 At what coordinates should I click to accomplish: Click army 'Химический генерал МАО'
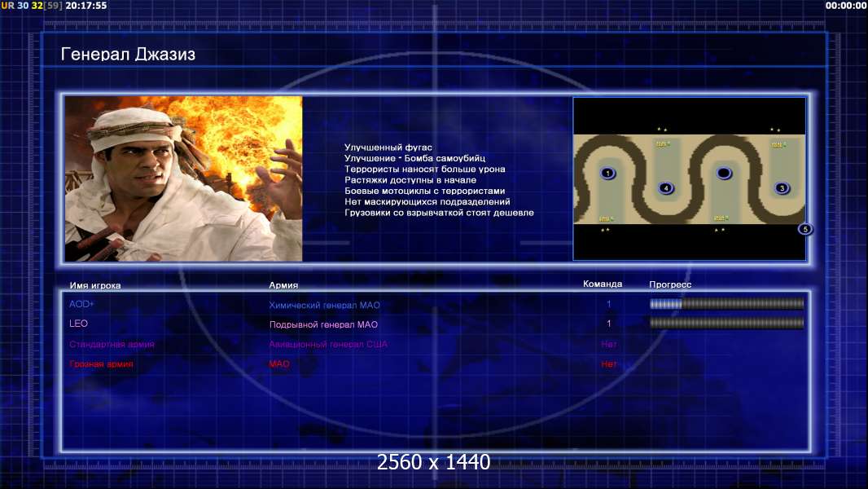(324, 305)
